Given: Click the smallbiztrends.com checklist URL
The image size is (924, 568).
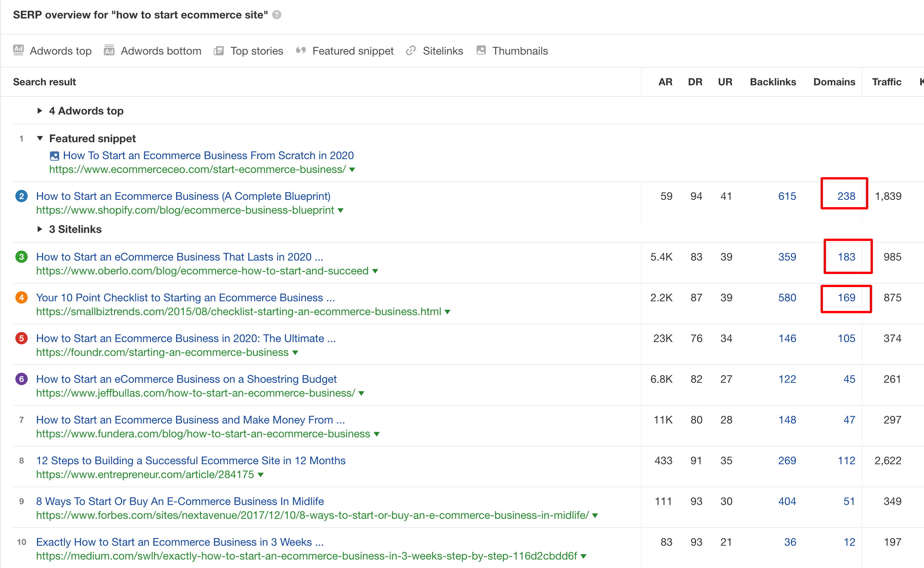Looking at the screenshot, I should pos(239,312).
